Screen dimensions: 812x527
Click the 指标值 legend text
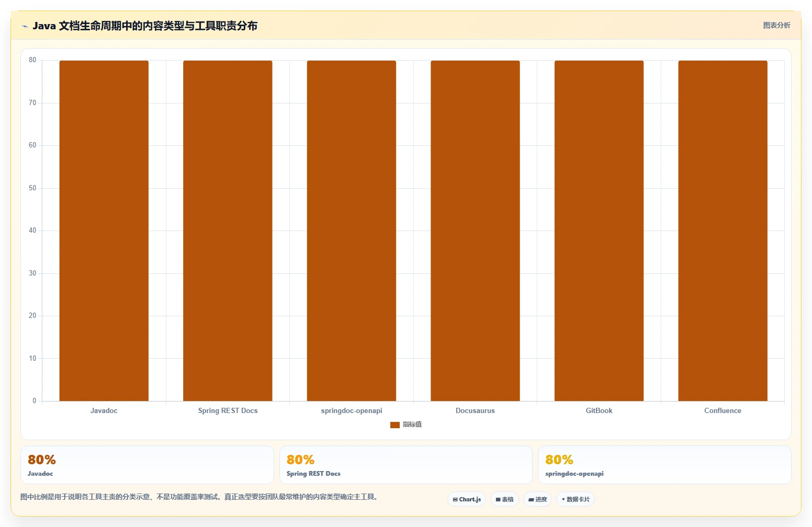pos(412,425)
